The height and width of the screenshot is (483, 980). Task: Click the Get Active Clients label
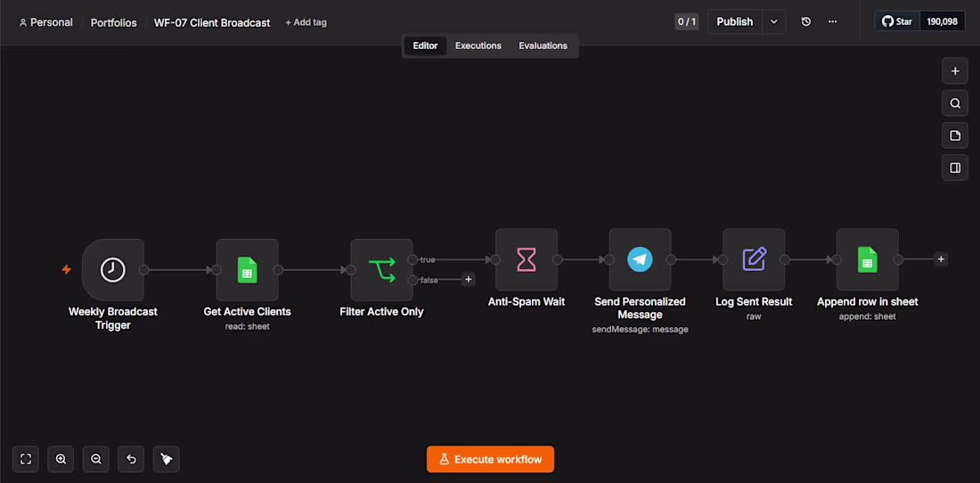(x=248, y=311)
